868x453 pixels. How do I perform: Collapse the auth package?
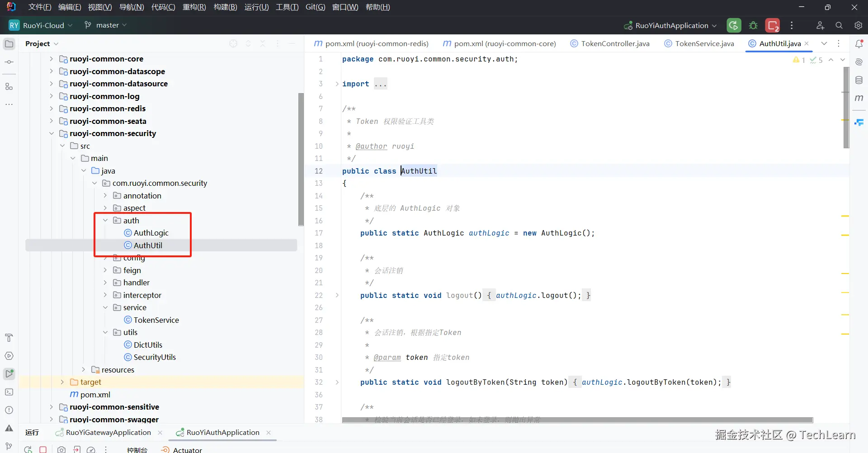point(105,220)
